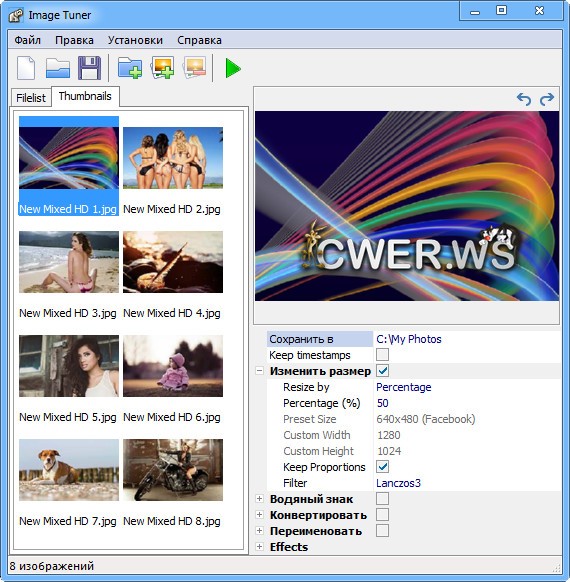Collapse the Изменить размер section
This screenshot has width=570, height=582.
coord(259,371)
